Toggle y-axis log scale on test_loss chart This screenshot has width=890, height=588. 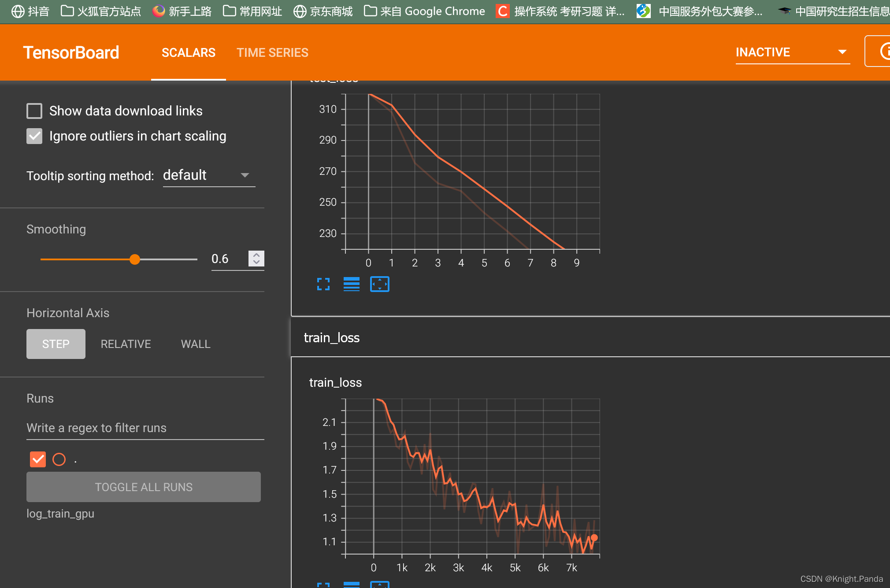351,284
